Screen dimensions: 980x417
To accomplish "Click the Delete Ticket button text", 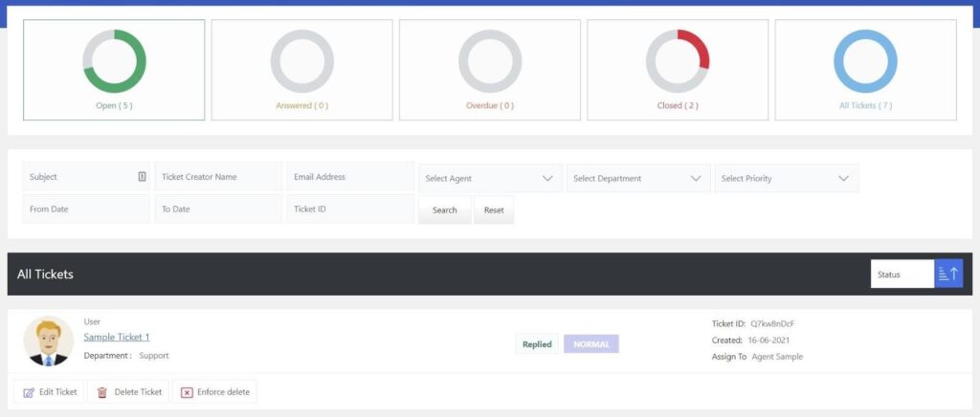I will [x=138, y=392].
